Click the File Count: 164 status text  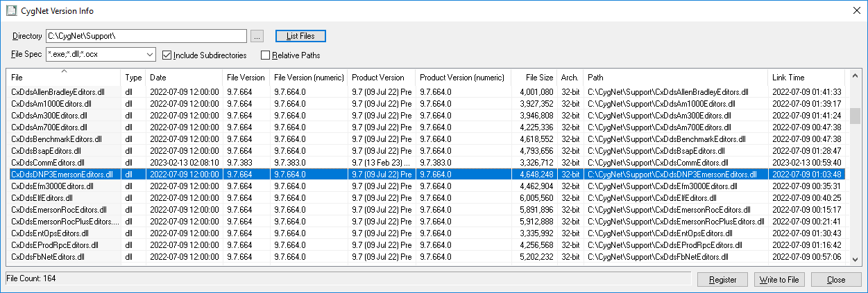(31, 278)
